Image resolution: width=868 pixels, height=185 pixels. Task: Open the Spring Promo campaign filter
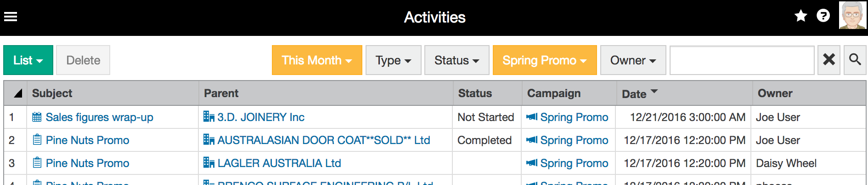(545, 60)
